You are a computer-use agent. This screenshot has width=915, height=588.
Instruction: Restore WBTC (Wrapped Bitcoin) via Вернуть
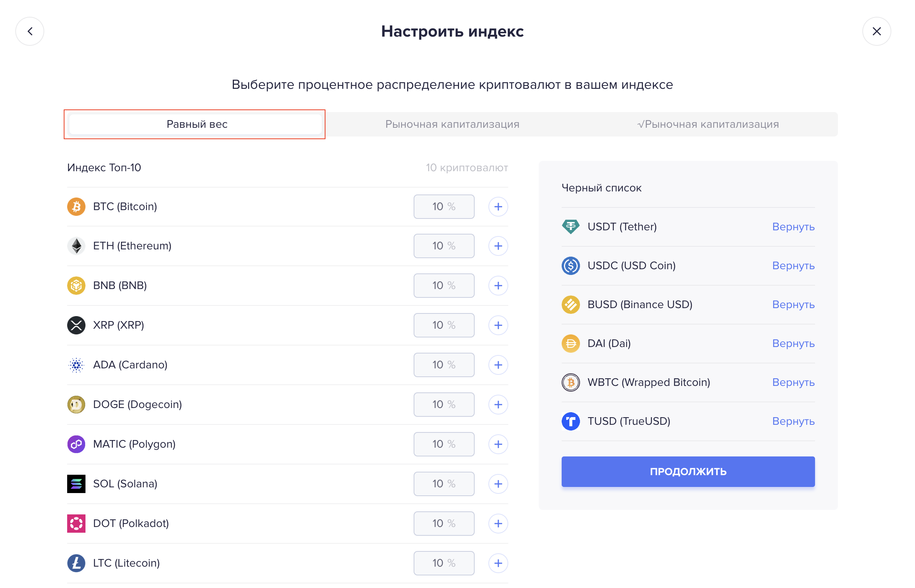click(793, 382)
